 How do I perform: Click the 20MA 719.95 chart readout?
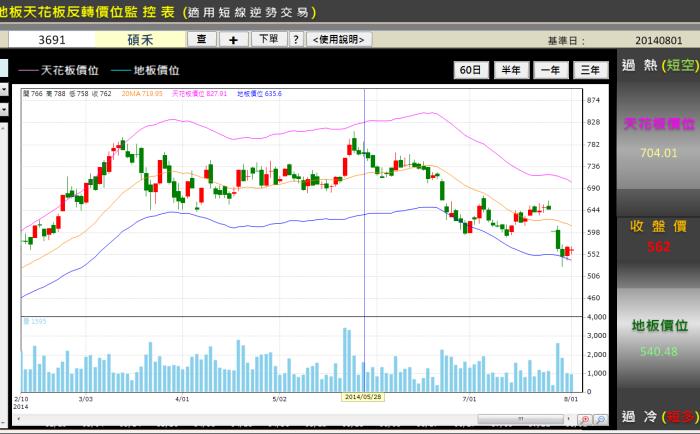click(142, 94)
